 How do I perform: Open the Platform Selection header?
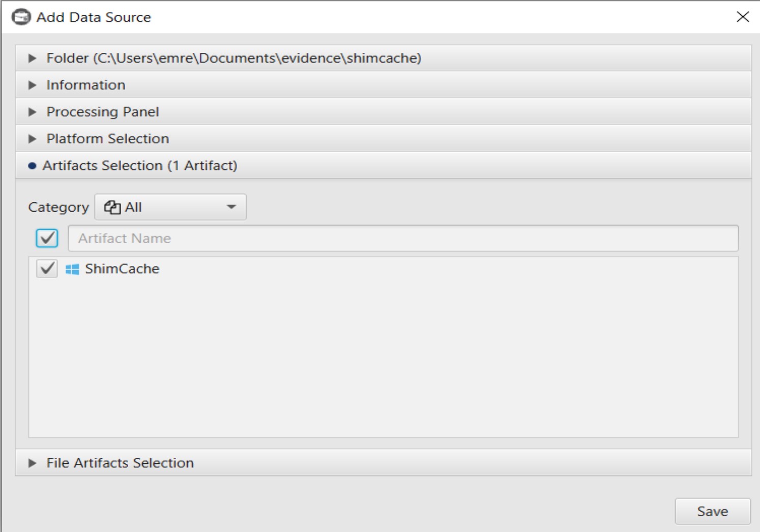tap(107, 139)
